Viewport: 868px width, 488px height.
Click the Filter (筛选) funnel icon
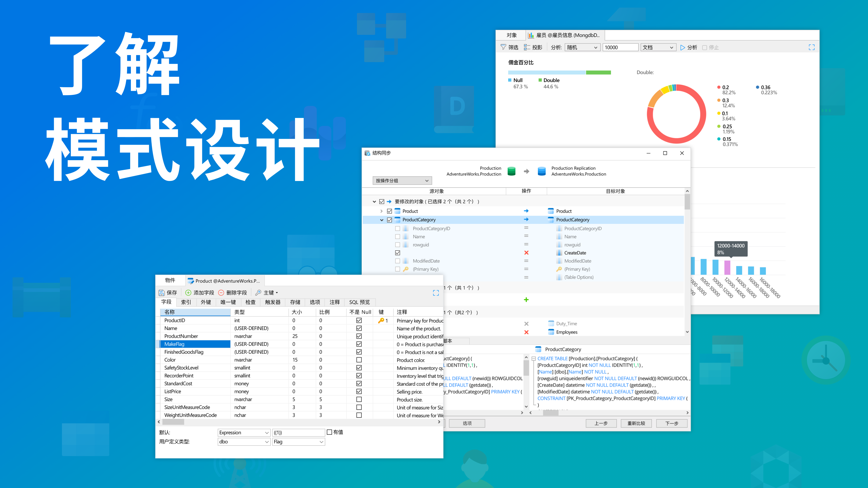503,47
